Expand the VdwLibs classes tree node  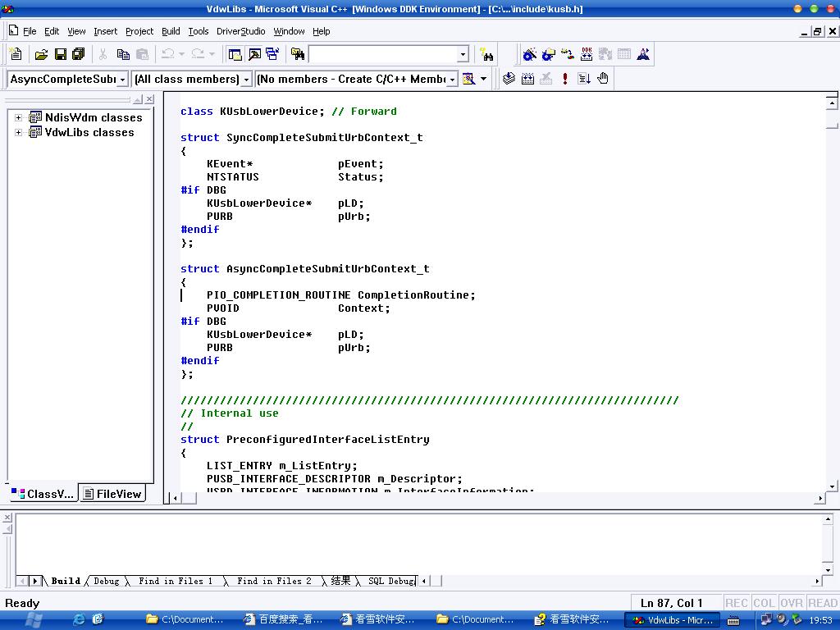tap(18, 132)
